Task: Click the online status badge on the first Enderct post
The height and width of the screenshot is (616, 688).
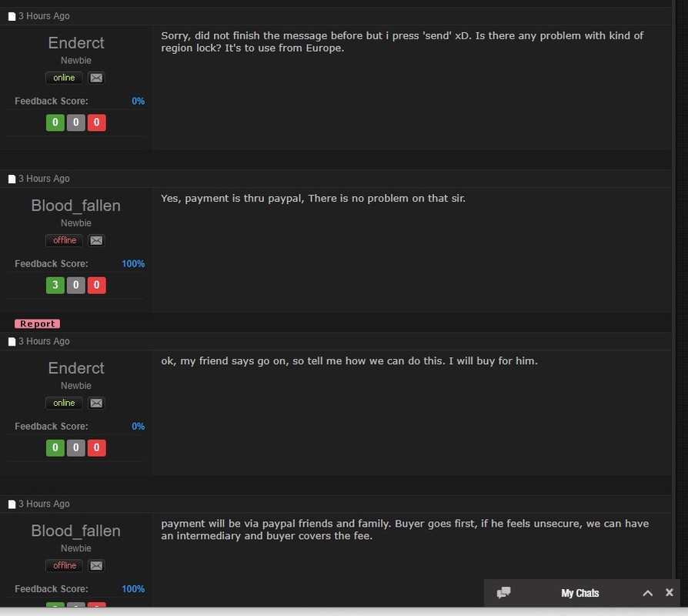Action: coord(64,78)
